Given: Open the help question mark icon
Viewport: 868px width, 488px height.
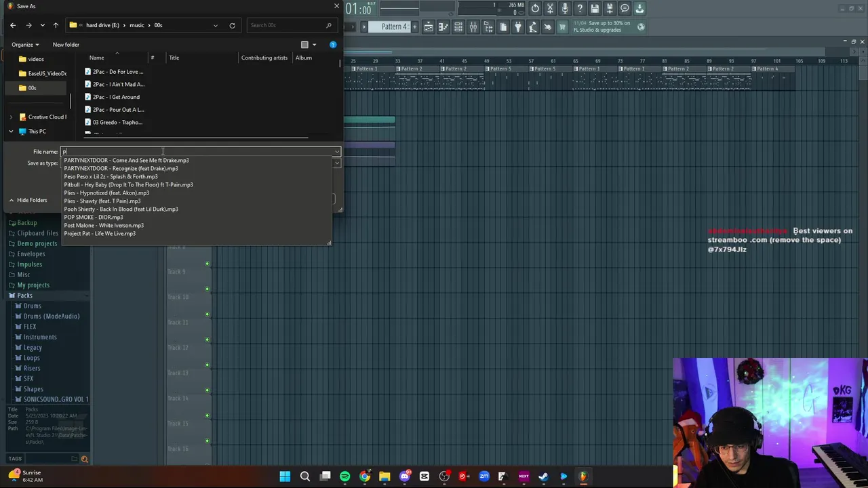Looking at the screenshot, I should click(x=580, y=8).
